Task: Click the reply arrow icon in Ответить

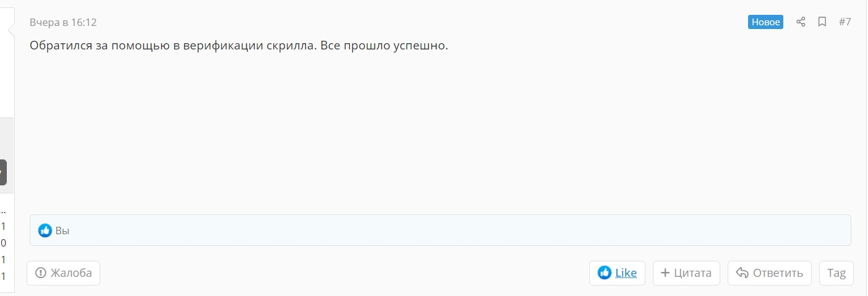Action: pos(742,273)
